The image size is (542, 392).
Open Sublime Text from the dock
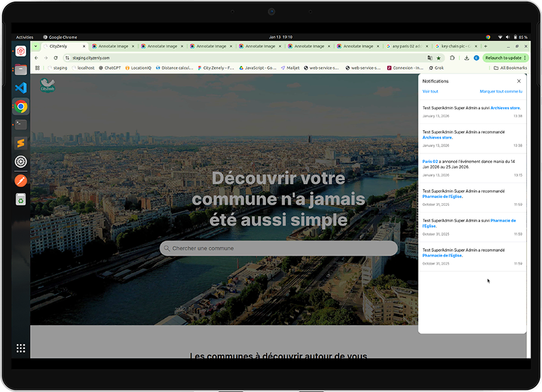20,143
